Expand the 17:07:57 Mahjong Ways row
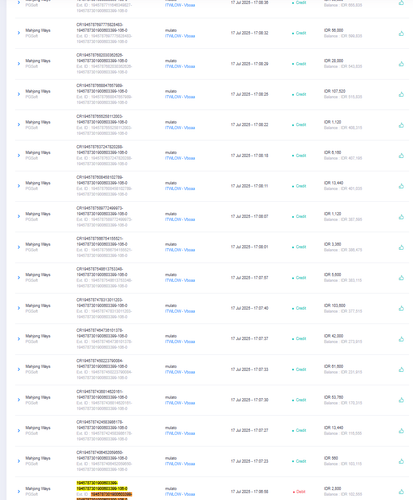 point(19,277)
